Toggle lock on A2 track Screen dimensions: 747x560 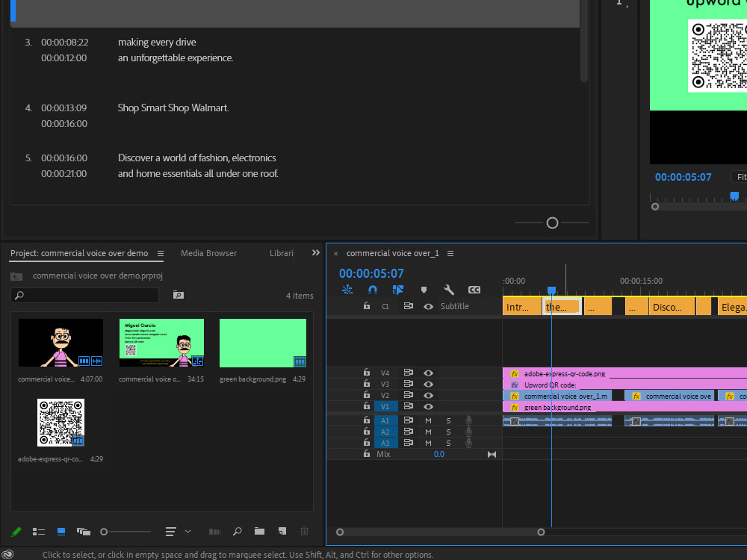click(366, 431)
